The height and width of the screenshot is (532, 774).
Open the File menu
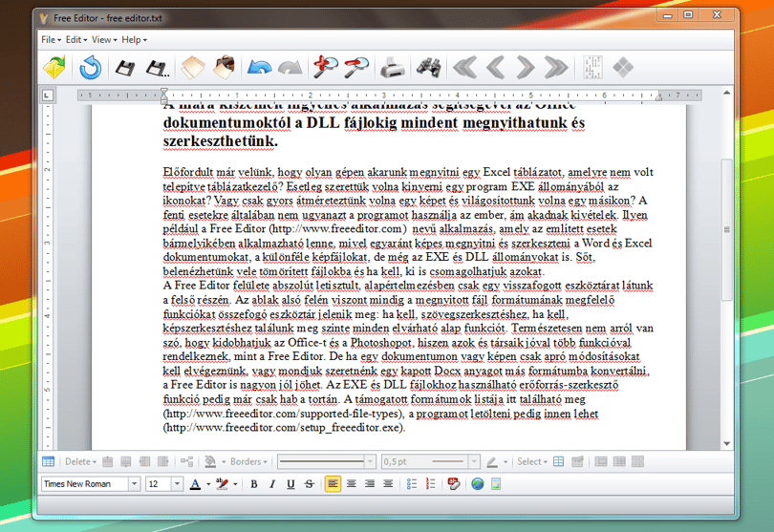tap(51, 39)
